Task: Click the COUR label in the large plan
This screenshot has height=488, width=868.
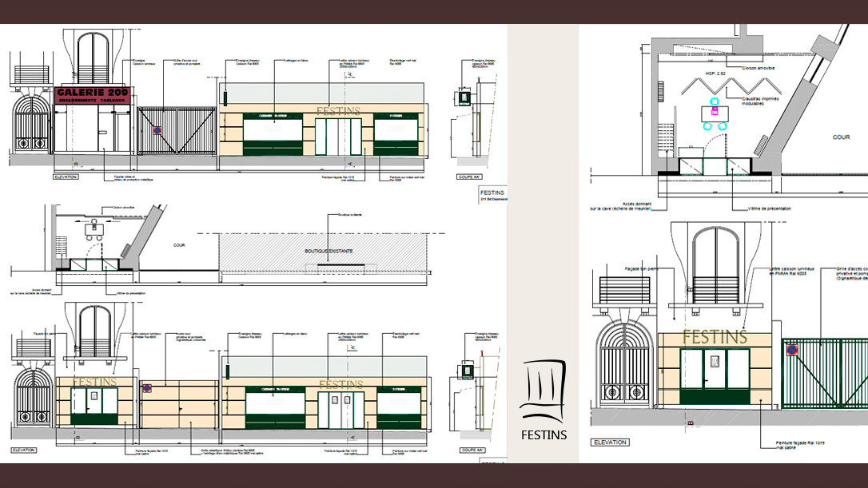Action: coord(841,137)
